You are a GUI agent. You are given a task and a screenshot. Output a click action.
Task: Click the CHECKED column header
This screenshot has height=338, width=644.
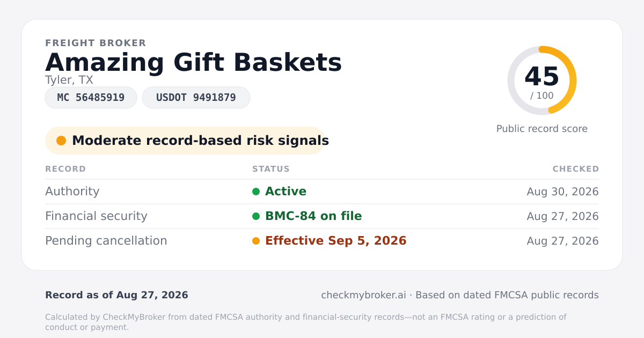576,169
